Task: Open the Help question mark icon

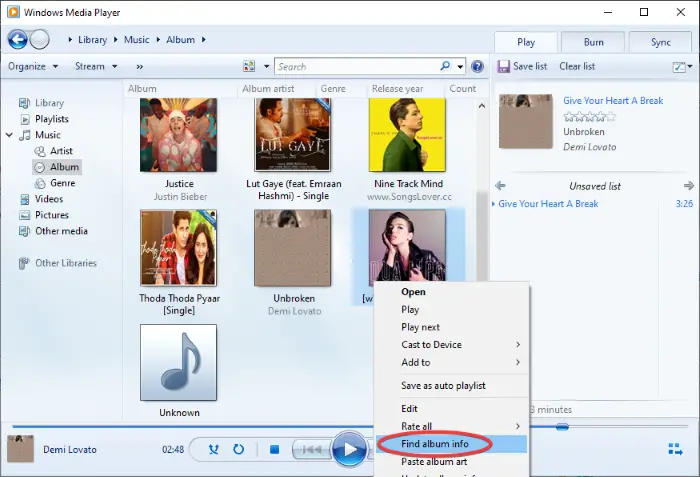Action: (x=477, y=67)
